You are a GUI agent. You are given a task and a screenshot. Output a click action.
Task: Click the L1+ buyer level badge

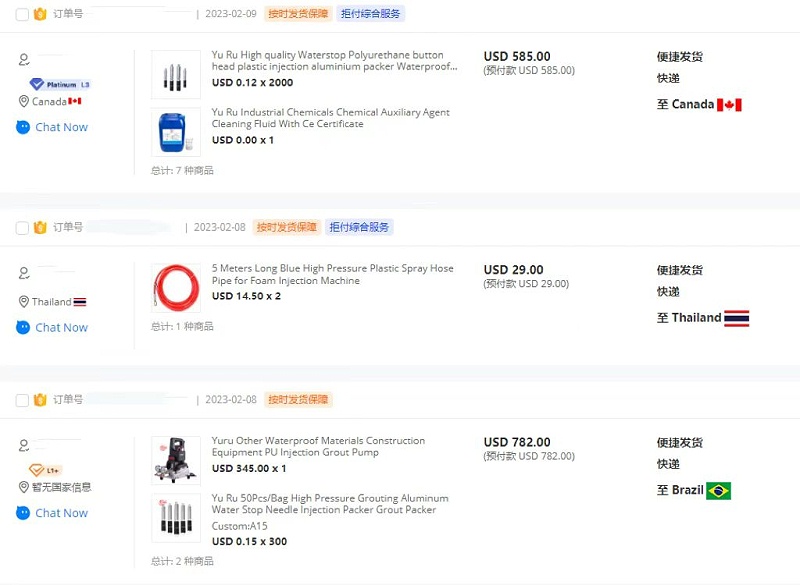pos(45,470)
